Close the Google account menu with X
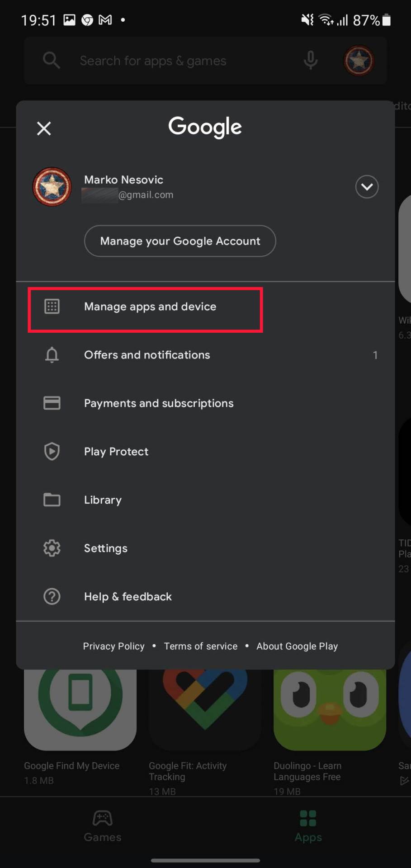 click(x=44, y=128)
